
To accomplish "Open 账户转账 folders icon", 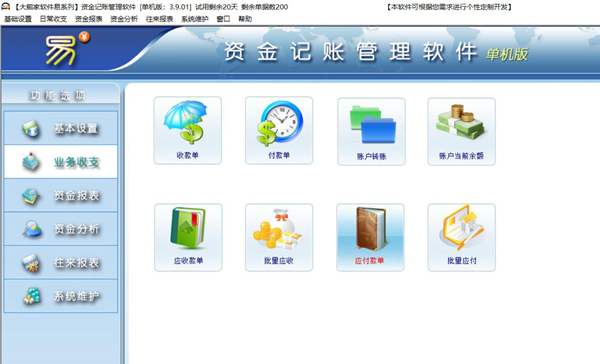I will pyautogui.click(x=371, y=131).
